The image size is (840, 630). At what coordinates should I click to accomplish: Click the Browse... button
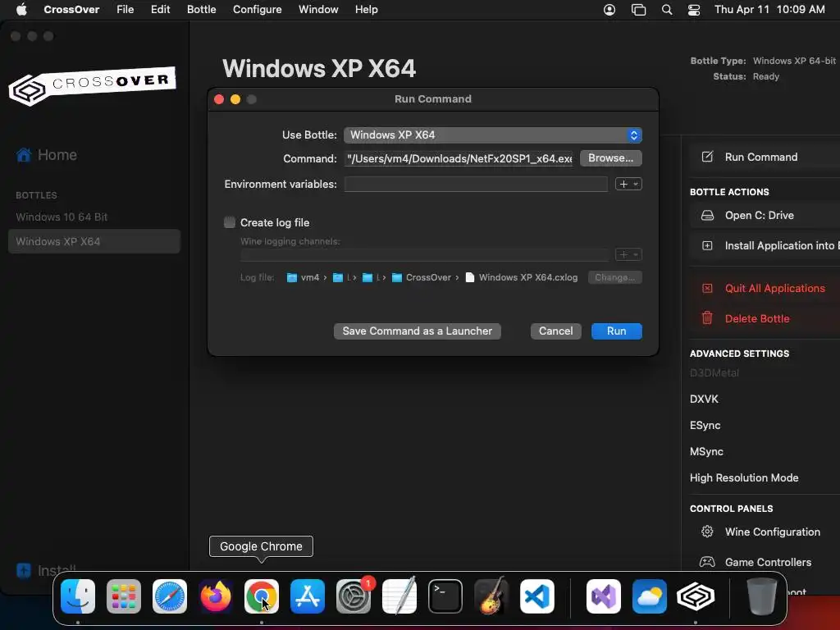[610, 158]
